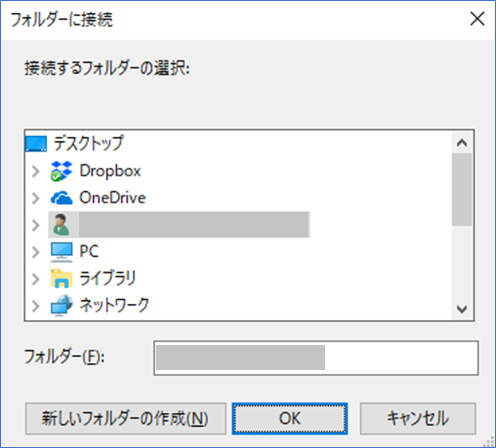The height and width of the screenshot is (448, 496).
Task: Expand the user folder tree node
Action: (x=36, y=225)
